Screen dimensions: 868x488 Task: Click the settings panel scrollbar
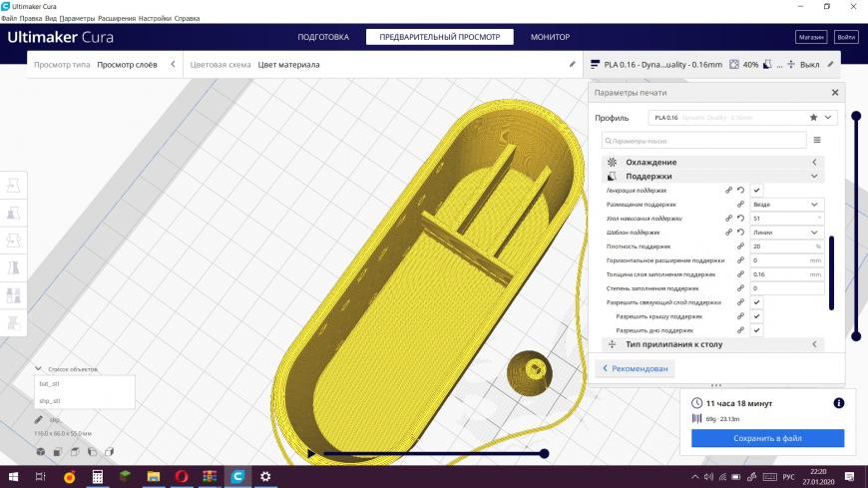831,272
